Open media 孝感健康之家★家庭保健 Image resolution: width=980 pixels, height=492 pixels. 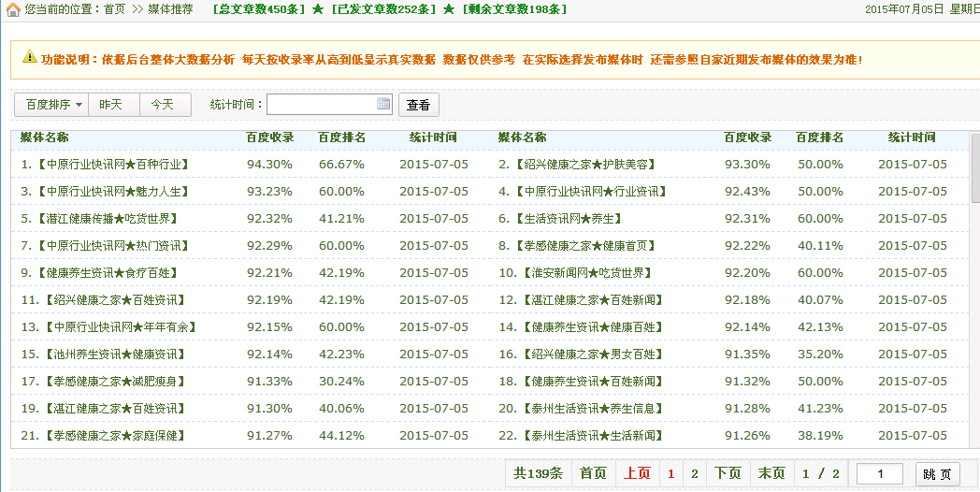pyautogui.click(x=114, y=435)
